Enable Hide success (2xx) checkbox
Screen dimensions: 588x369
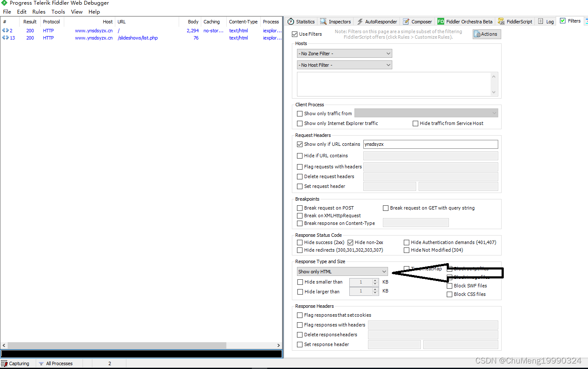pos(300,242)
